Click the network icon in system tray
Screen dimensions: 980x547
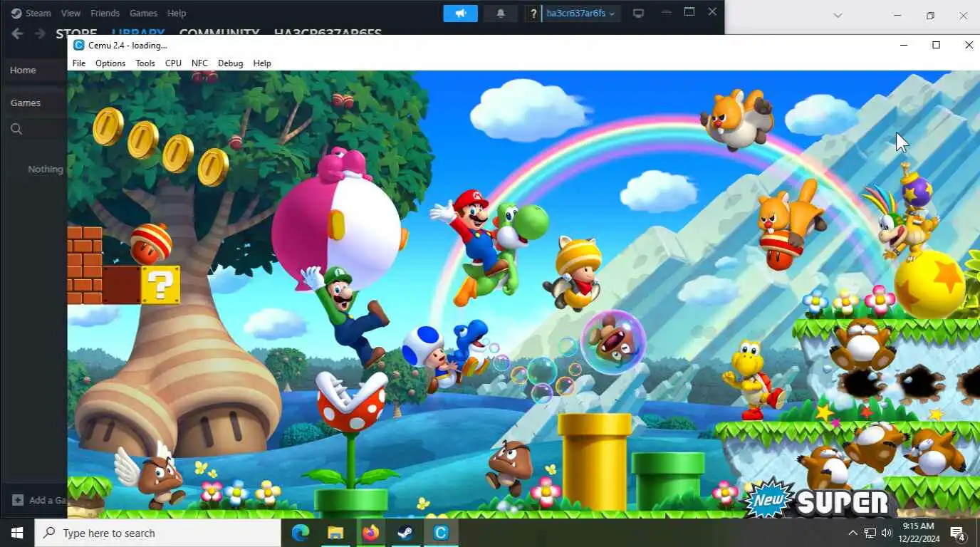(870, 533)
